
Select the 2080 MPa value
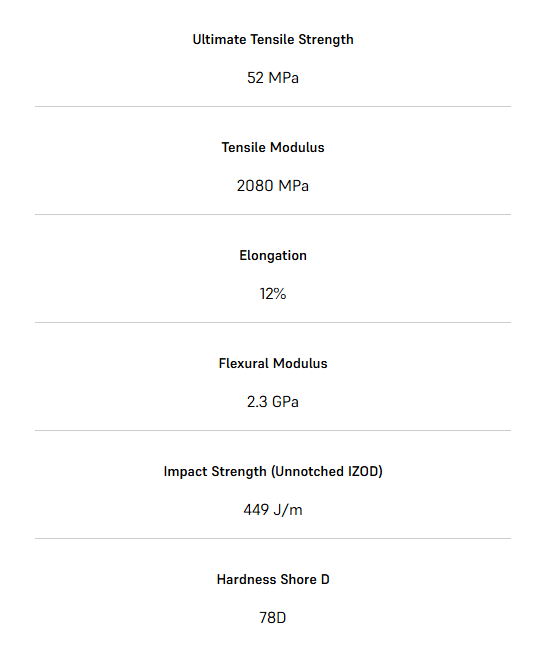(x=273, y=186)
